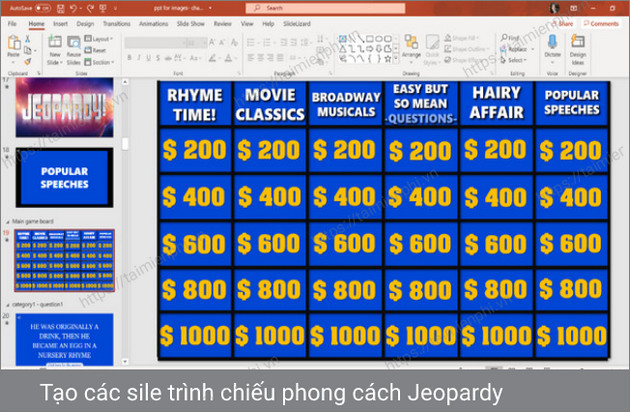Toggle Italic formatting
630x412 pixels.
coord(139,58)
